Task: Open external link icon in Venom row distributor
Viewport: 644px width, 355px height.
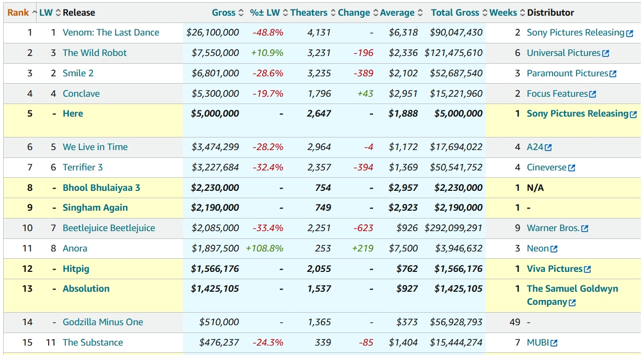Action: pos(629,33)
